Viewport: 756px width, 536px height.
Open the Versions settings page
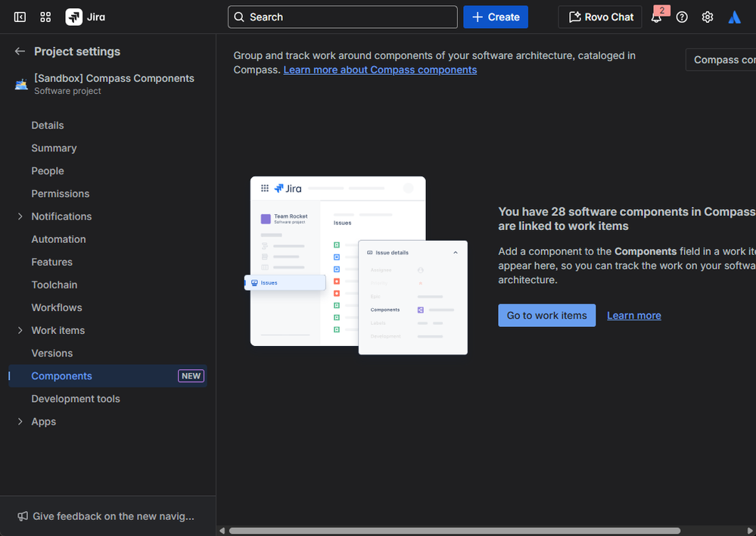[x=107, y=353]
